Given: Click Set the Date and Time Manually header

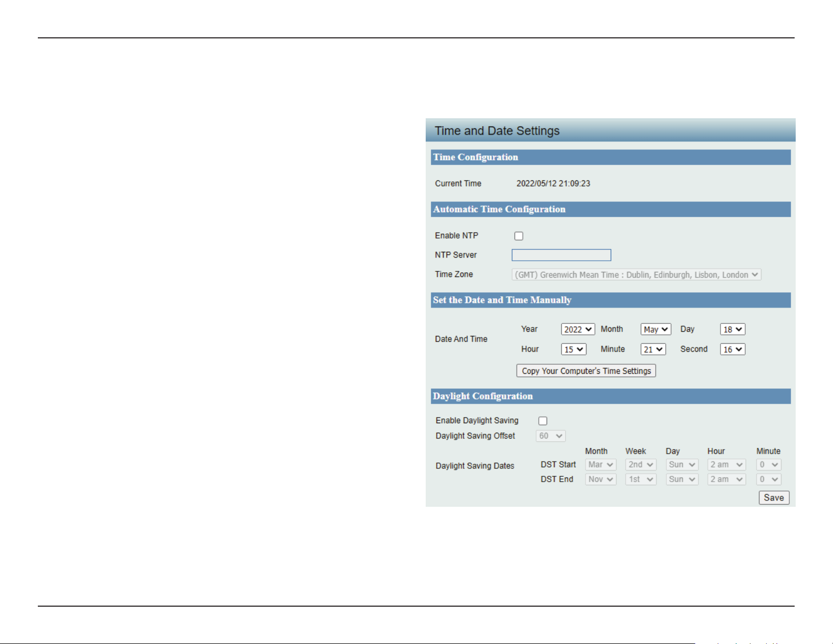Looking at the screenshot, I should tap(611, 300).
